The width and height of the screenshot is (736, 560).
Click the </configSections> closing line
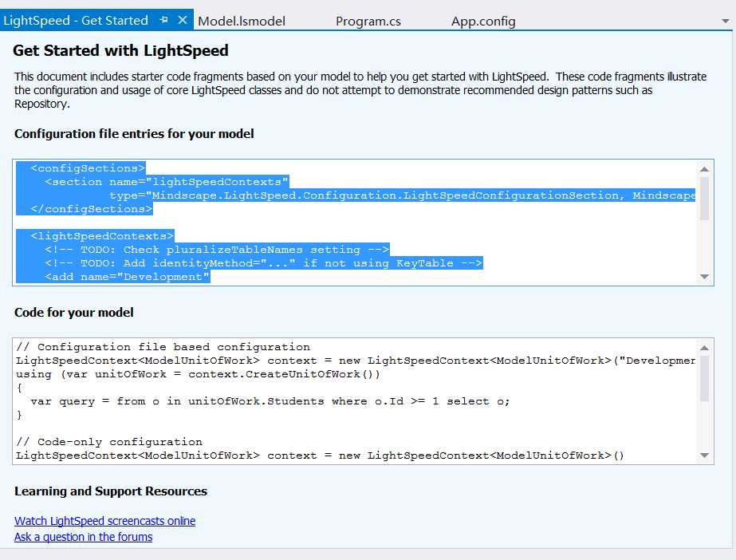92,209
